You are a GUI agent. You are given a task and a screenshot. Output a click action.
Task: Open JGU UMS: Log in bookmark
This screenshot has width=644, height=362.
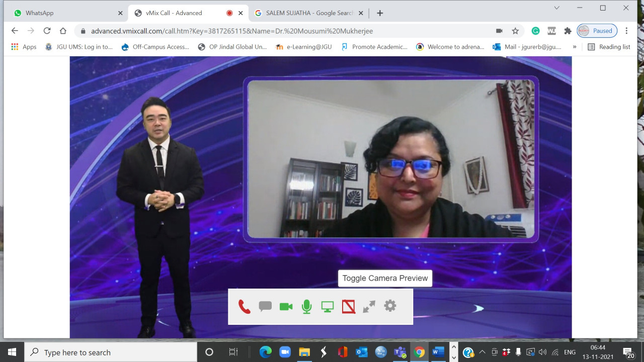pos(78,47)
